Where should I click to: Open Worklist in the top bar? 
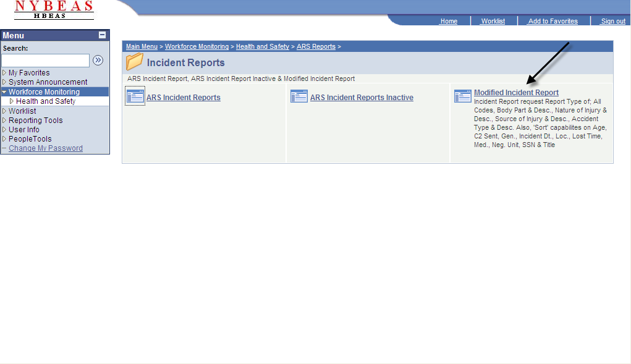493,21
